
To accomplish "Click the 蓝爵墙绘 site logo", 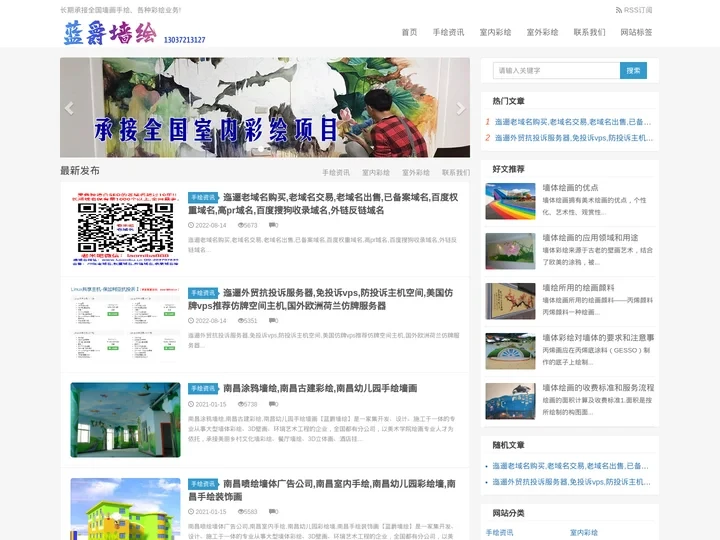I will 110,33.
